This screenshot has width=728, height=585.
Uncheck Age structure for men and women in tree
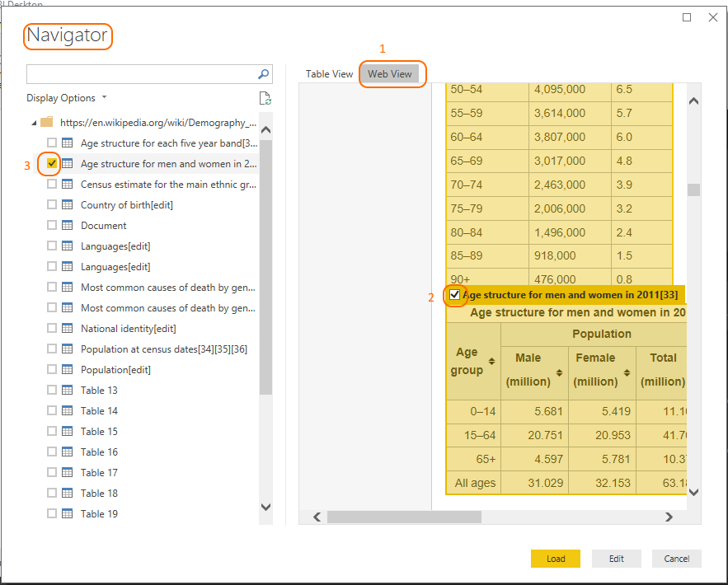[x=52, y=164]
